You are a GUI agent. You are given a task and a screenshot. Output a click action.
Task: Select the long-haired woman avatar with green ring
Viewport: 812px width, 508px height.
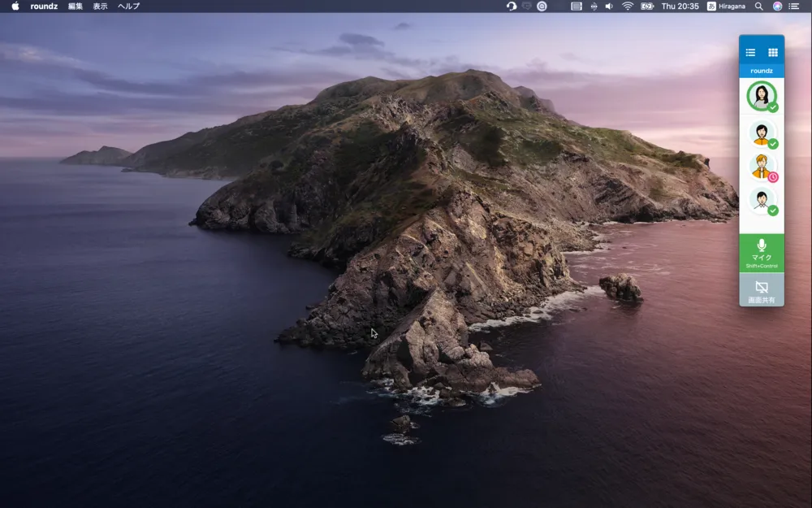point(762,96)
